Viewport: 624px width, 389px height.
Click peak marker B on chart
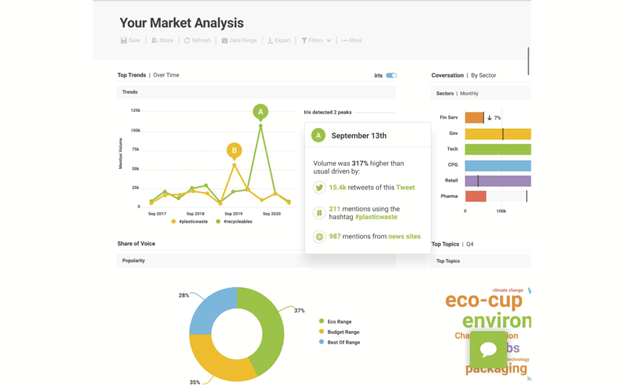pos(234,151)
